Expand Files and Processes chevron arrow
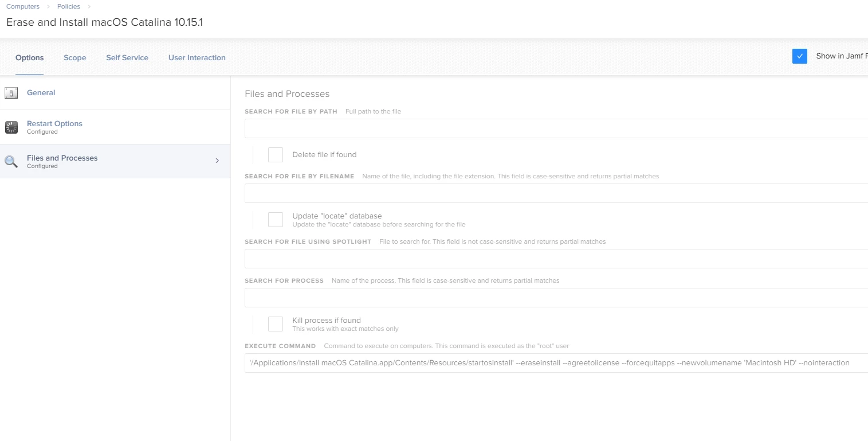Viewport: 868px width, 441px height. coord(217,161)
